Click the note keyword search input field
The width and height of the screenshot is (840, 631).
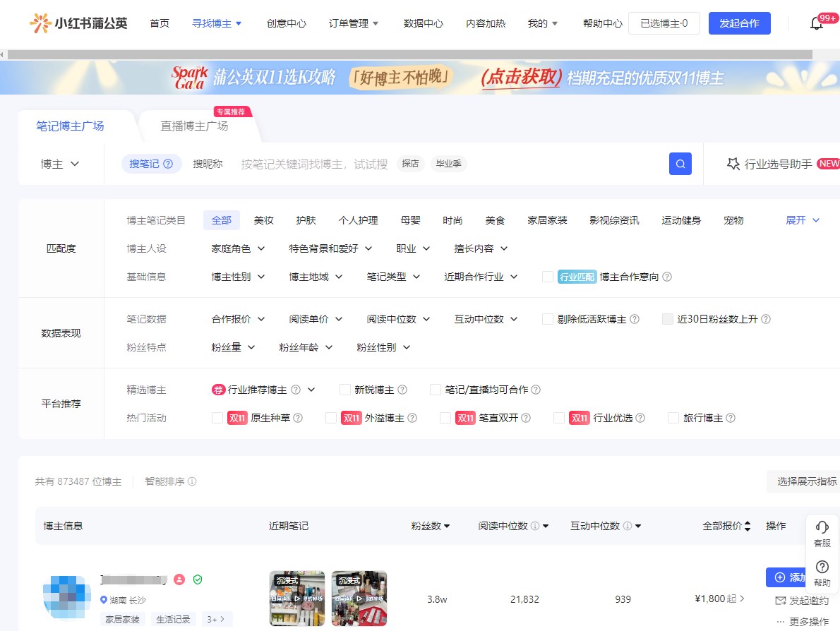[314, 164]
